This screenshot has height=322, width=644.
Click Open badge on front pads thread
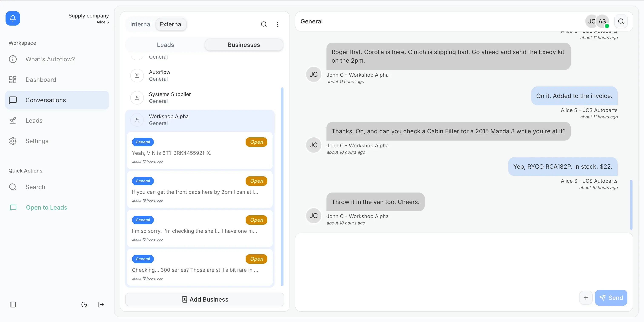coord(256,181)
